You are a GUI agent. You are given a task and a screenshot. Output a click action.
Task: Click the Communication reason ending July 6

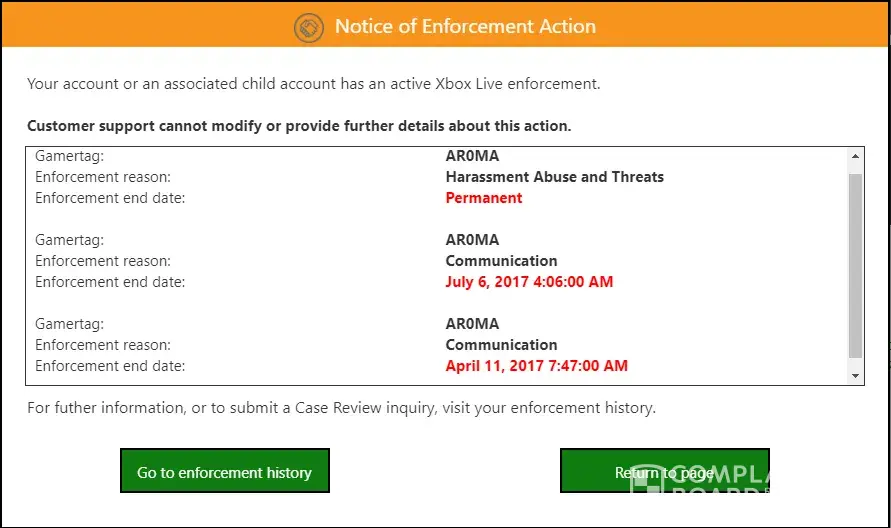(501, 261)
